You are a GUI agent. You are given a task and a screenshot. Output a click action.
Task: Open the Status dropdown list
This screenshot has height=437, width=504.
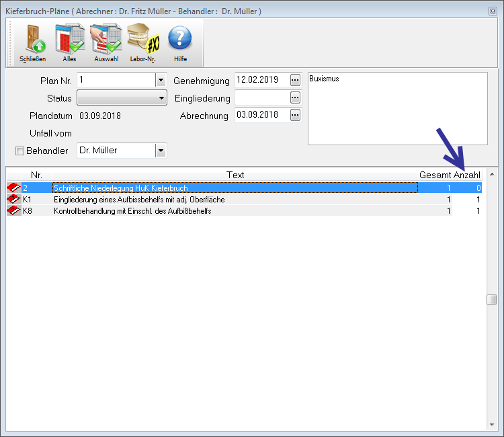pyautogui.click(x=161, y=98)
